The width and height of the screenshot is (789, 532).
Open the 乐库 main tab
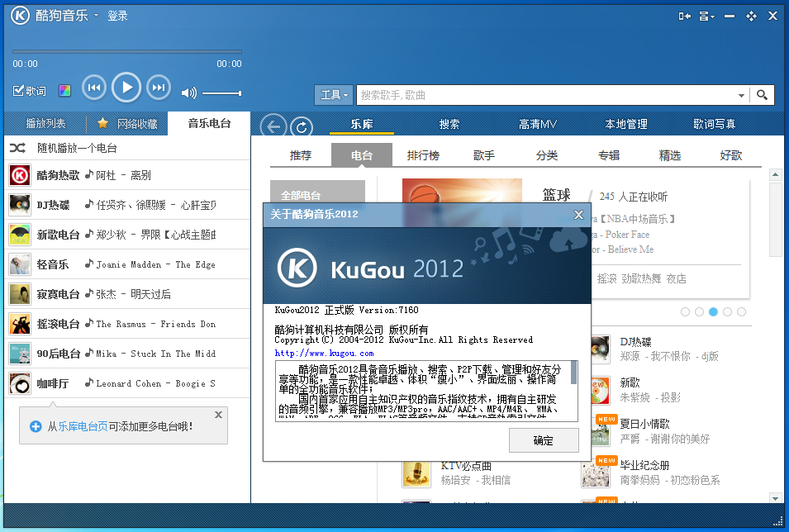tap(362, 124)
